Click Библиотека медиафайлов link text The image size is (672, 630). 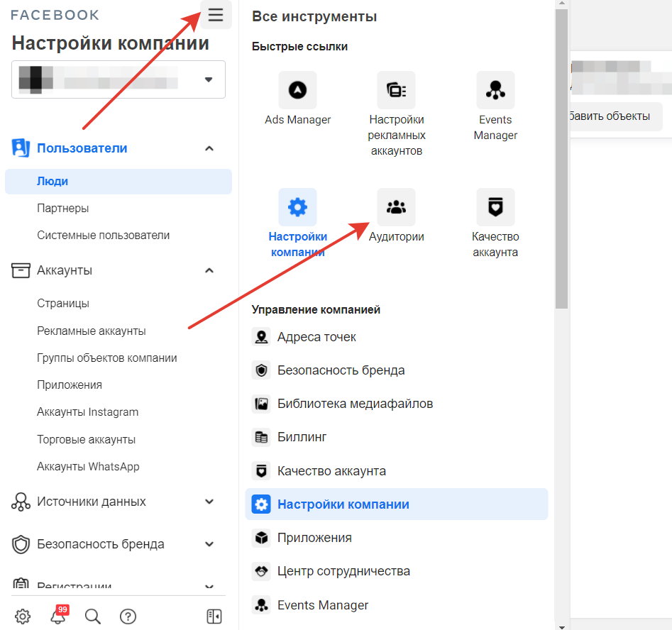click(356, 404)
